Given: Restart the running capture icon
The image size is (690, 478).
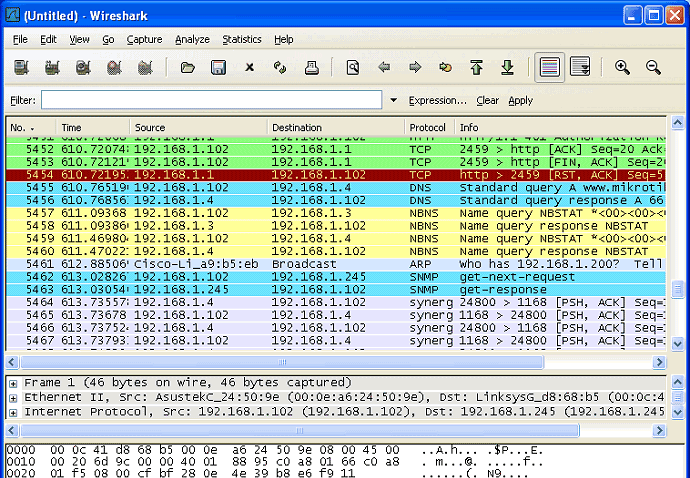Looking at the screenshot, I should point(145,67).
